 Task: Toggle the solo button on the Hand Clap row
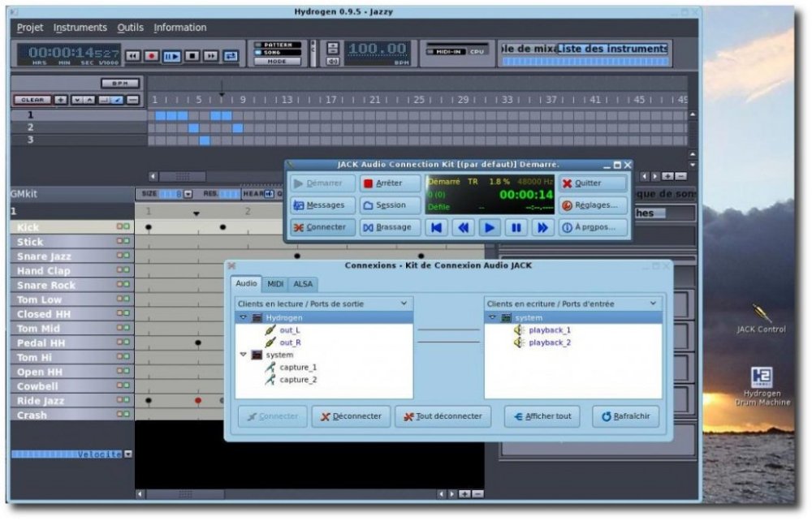pos(127,269)
